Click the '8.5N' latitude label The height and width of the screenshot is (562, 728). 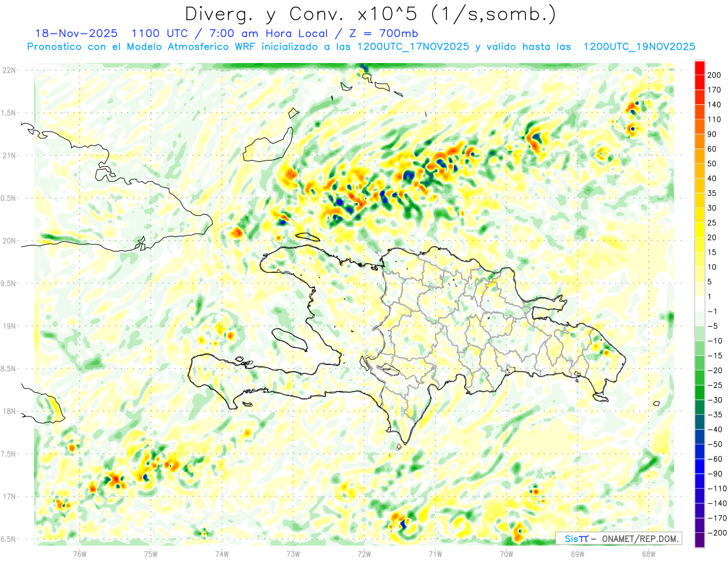pos(8,369)
